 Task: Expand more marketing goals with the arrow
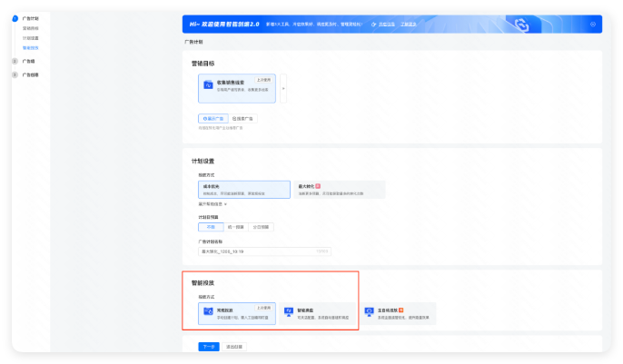(x=282, y=88)
